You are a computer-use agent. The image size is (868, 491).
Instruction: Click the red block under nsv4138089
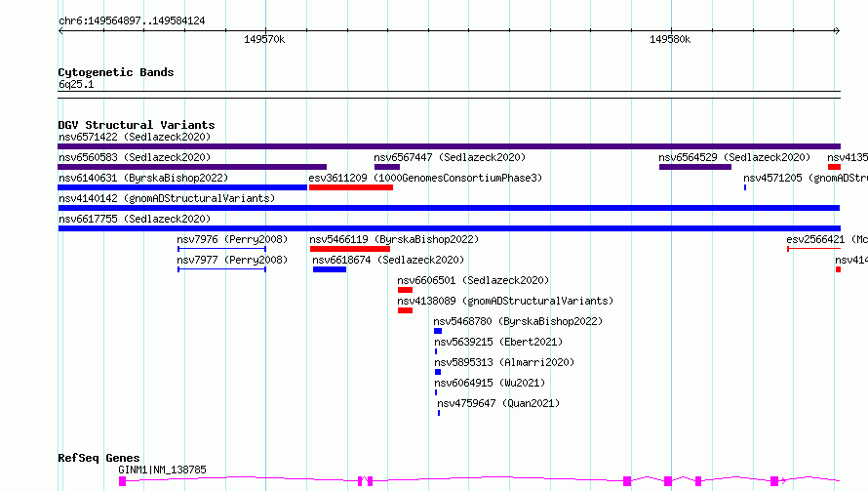(405, 310)
